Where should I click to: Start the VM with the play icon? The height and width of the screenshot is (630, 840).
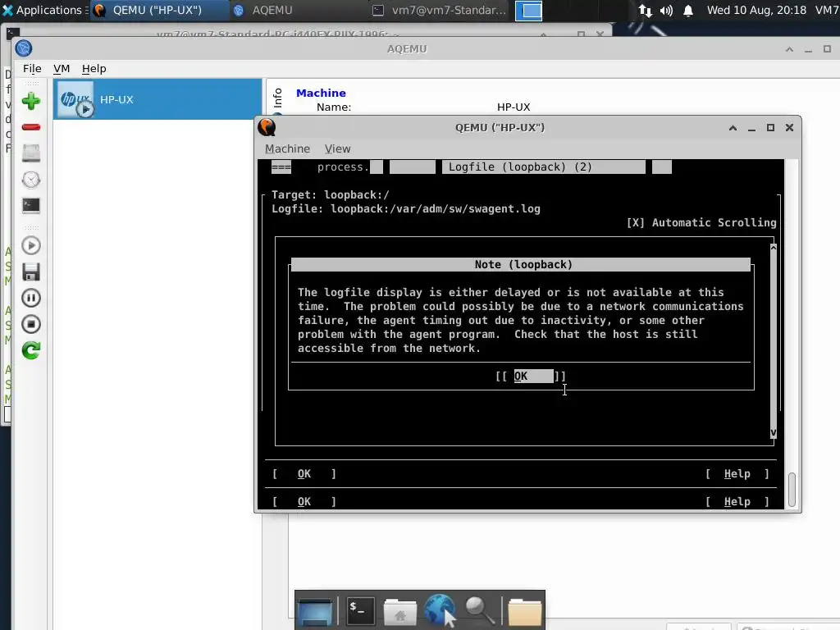point(31,245)
